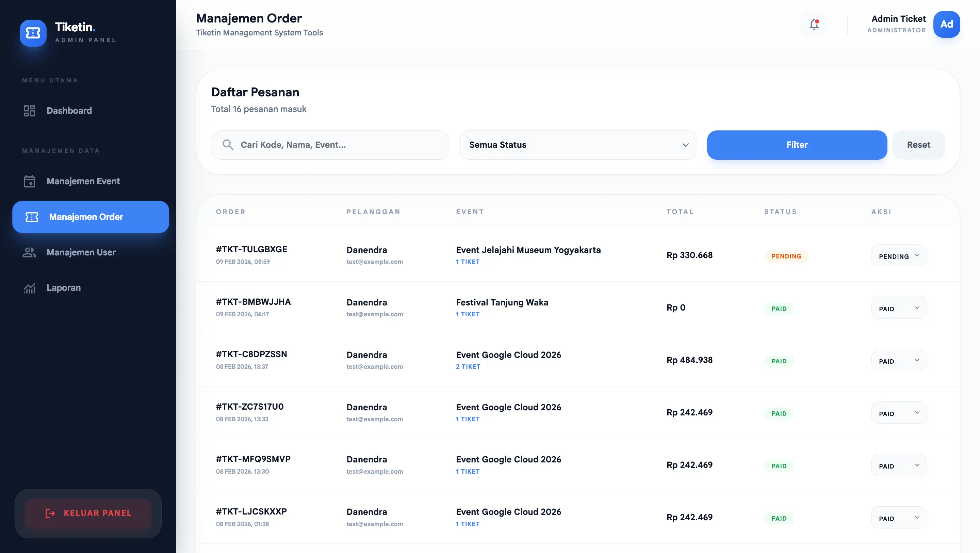Viewport: 980px width, 553px height.
Task: Change status of order #TKT-C8DPZSSN
Action: pyautogui.click(x=899, y=361)
